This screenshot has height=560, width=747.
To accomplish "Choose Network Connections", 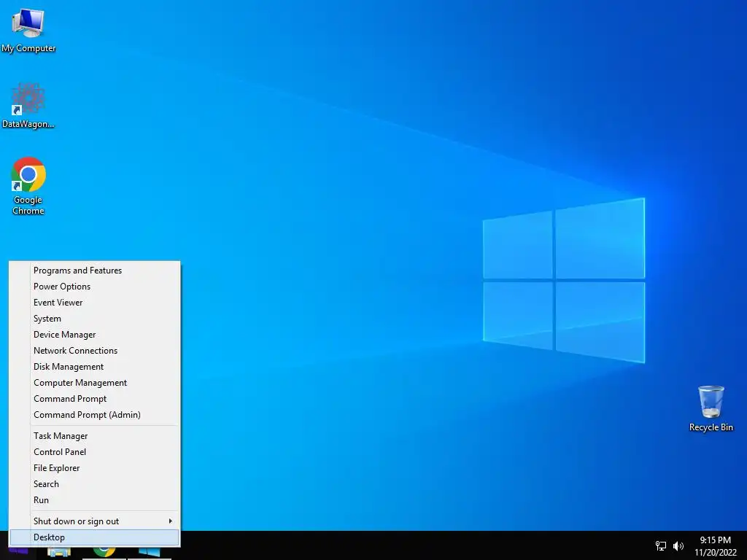I will pos(94,351).
